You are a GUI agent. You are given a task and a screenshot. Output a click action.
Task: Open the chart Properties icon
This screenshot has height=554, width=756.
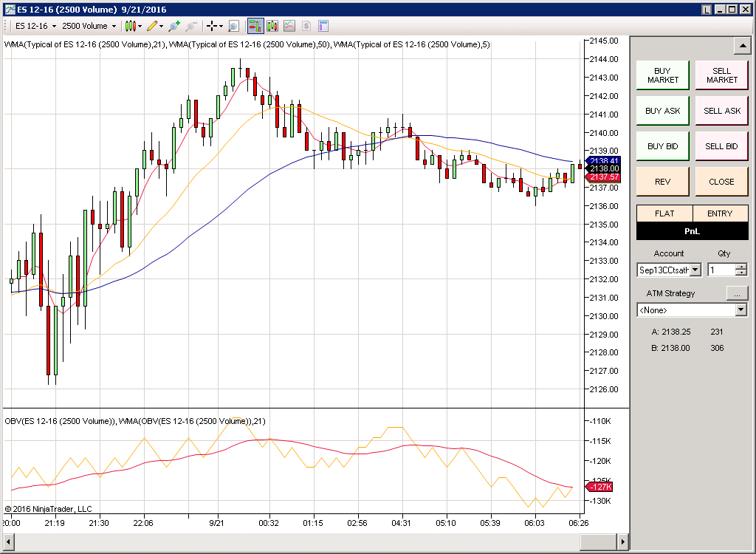pyautogui.click(x=323, y=26)
